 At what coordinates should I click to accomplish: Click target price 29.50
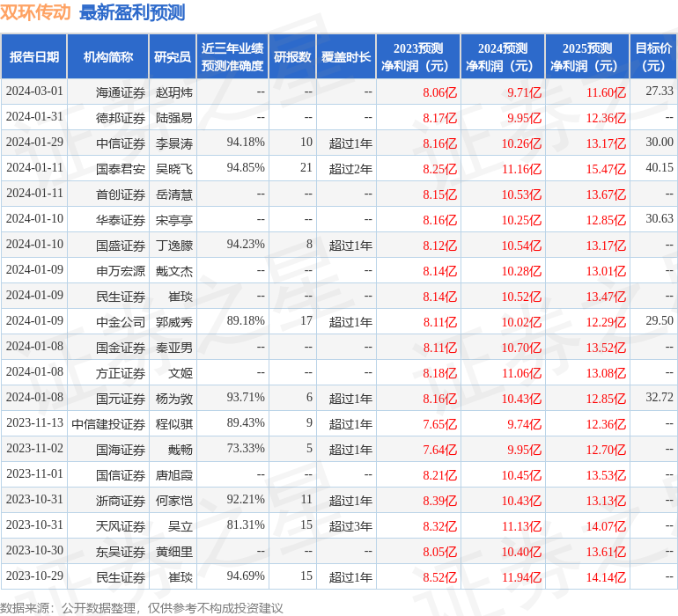pos(660,320)
